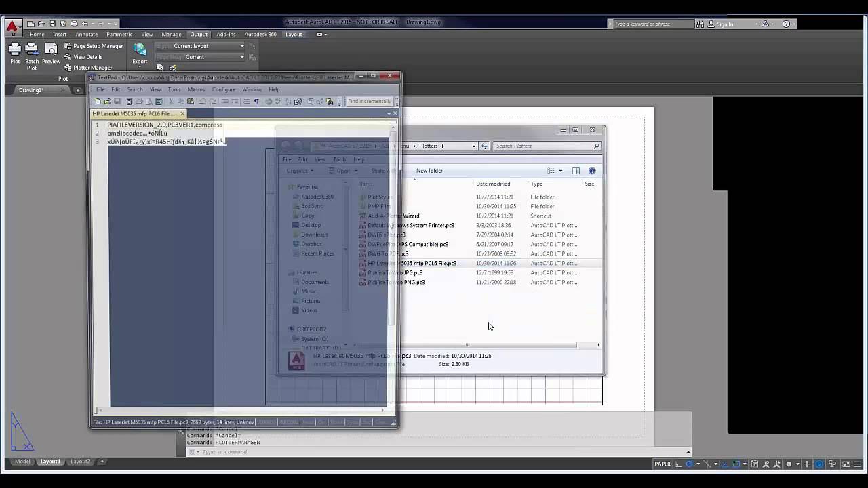Click the Plot icon in the AutoCAD ribbon

point(15,53)
